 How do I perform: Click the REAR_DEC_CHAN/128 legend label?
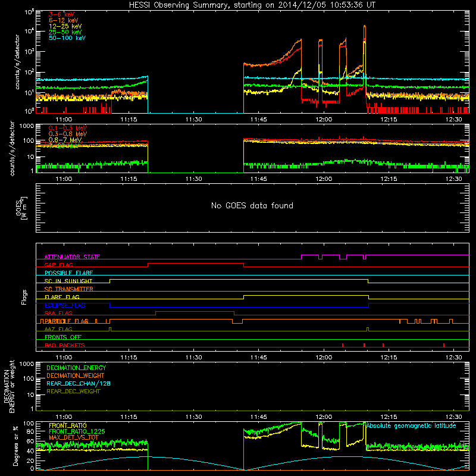pos(79,383)
